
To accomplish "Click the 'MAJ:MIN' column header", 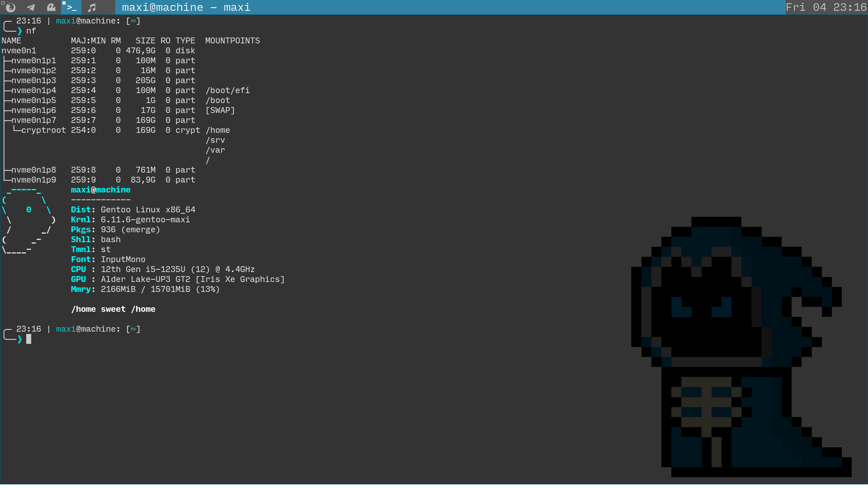I will (x=88, y=41).
